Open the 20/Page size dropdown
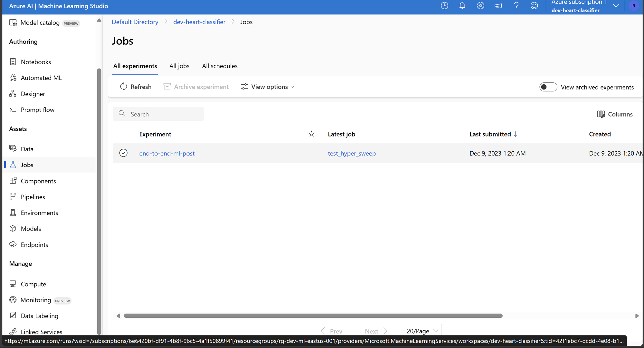The image size is (644, 348). click(x=422, y=331)
